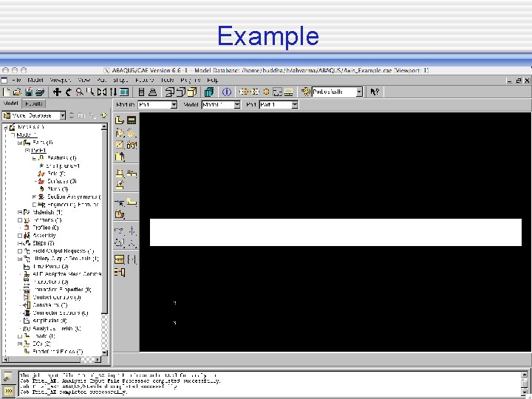Click the model tree vertical scrollbar
The image size is (532, 399).
click(x=104, y=222)
